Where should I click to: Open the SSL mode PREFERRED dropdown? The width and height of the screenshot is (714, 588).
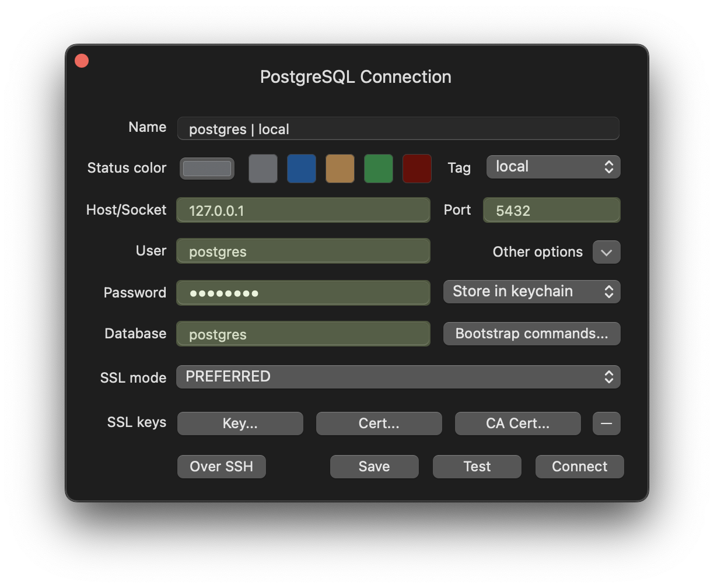click(x=399, y=377)
